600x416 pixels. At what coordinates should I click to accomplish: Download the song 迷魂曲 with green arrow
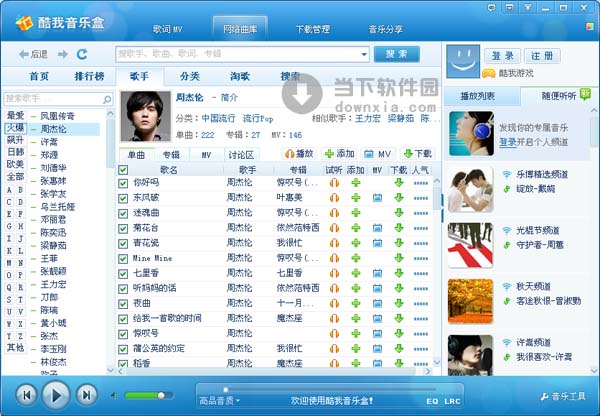click(x=399, y=213)
